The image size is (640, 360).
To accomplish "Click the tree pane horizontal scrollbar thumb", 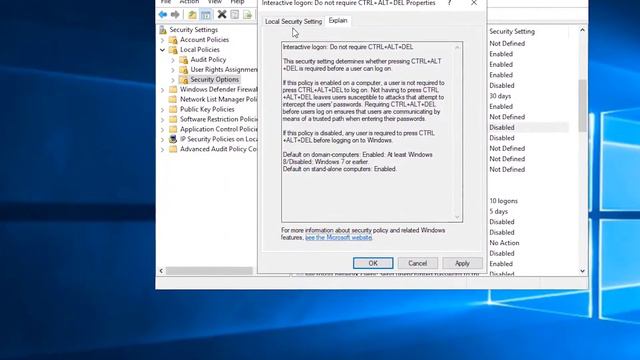I will [209, 271].
